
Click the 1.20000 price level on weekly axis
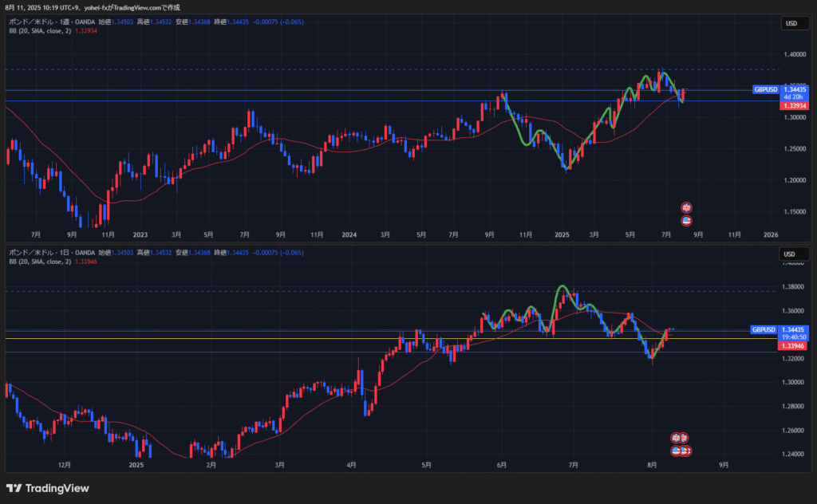795,181
